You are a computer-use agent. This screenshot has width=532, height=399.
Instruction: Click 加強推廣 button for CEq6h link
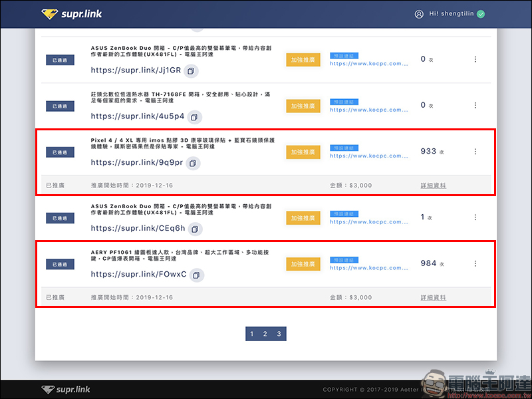(303, 217)
